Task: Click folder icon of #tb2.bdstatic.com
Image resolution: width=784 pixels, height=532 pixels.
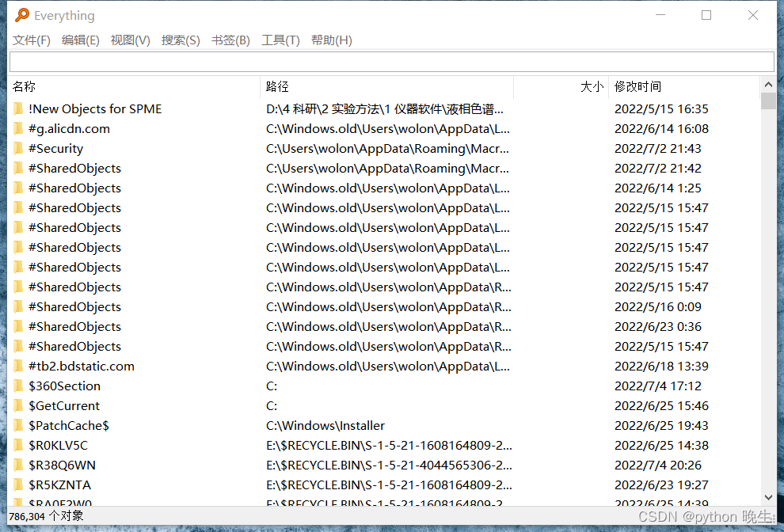Action: [x=18, y=366]
